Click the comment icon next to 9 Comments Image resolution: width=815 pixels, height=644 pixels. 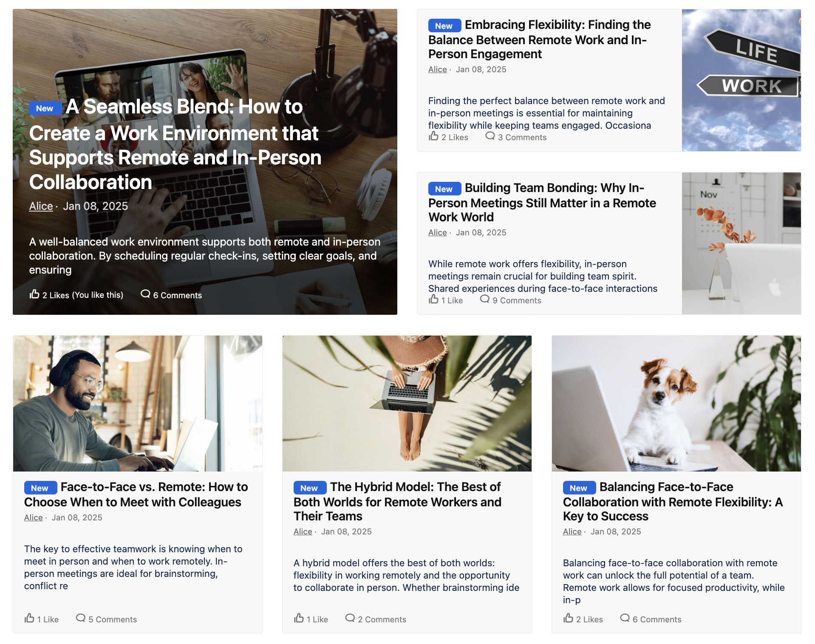(485, 299)
